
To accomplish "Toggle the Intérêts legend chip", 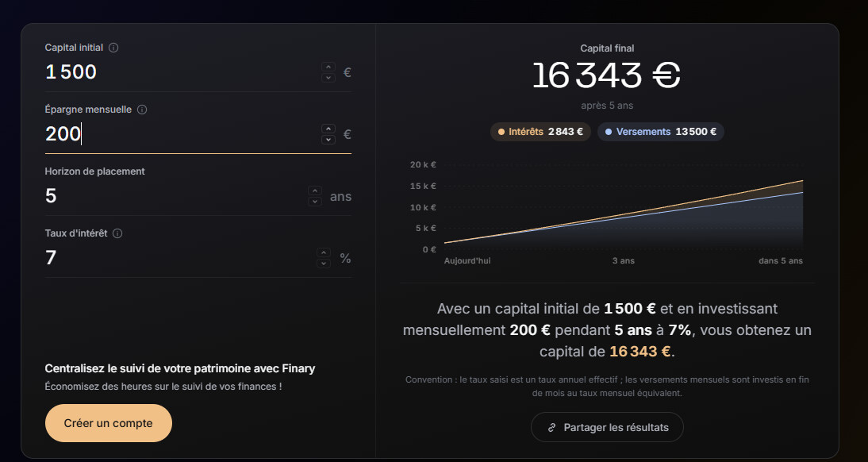I will (x=540, y=132).
